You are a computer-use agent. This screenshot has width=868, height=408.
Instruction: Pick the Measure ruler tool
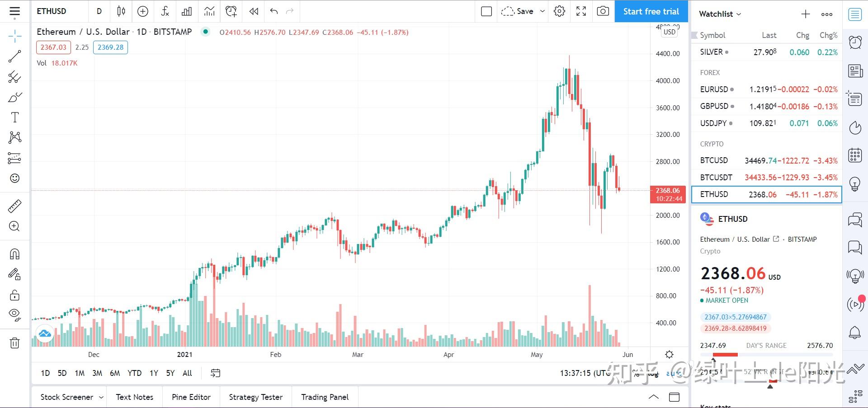click(x=14, y=206)
